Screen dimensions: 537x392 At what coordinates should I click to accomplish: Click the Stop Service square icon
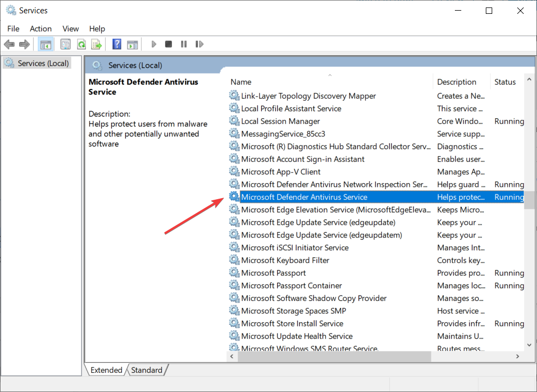[169, 44]
